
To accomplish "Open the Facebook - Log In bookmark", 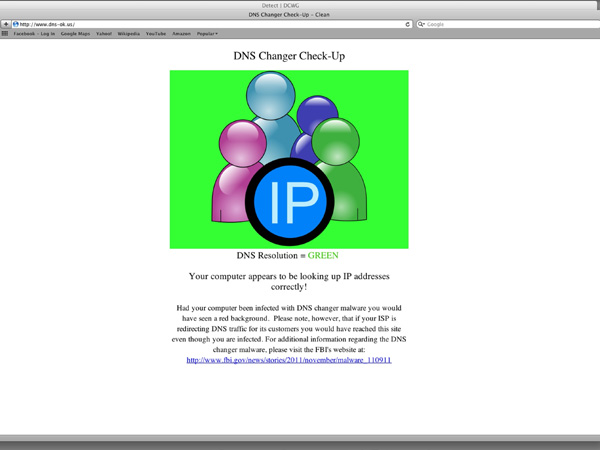I will (x=34, y=33).
